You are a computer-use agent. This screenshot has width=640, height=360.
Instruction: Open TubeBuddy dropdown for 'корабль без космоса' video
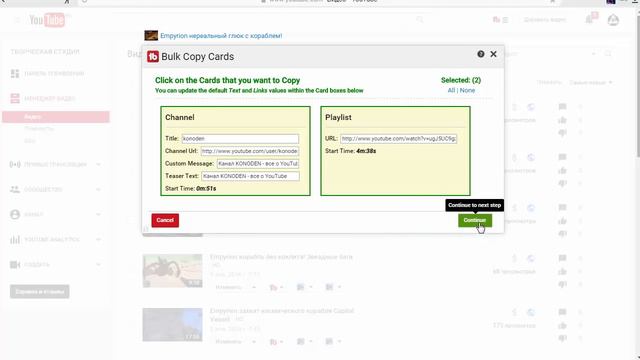[x=276, y=287]
